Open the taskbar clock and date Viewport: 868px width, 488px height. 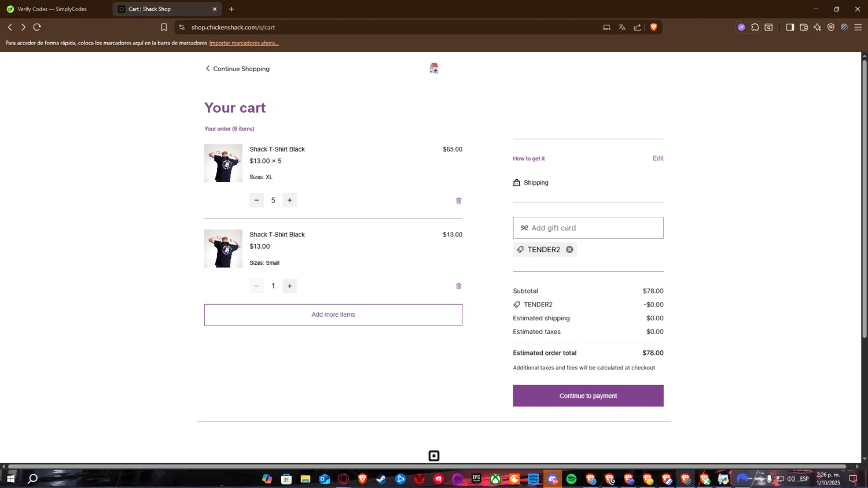coord(828,479)
